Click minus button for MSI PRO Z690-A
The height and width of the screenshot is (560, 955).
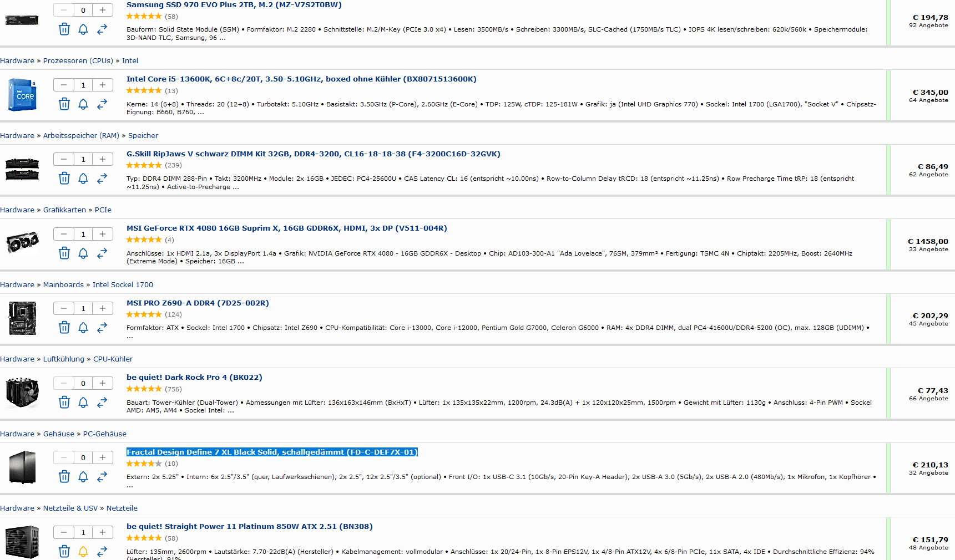coord(64,308)
